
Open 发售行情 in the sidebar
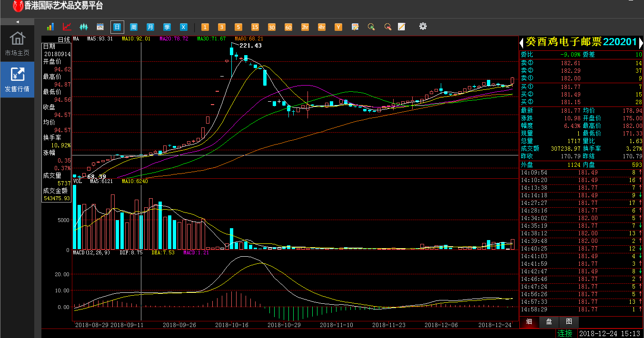17,80
